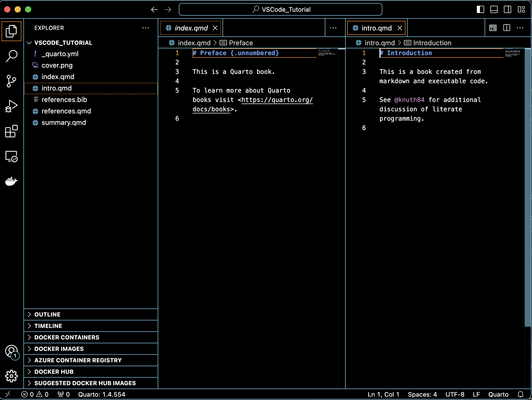Expand the OUTLINE section
532x400 pixels.
[91, 314]
